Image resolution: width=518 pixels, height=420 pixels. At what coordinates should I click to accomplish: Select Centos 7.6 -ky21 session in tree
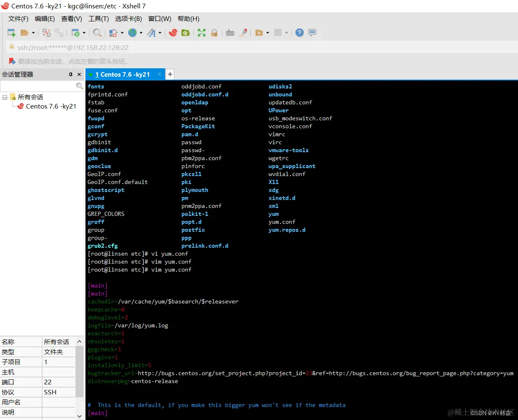point(51,106)
